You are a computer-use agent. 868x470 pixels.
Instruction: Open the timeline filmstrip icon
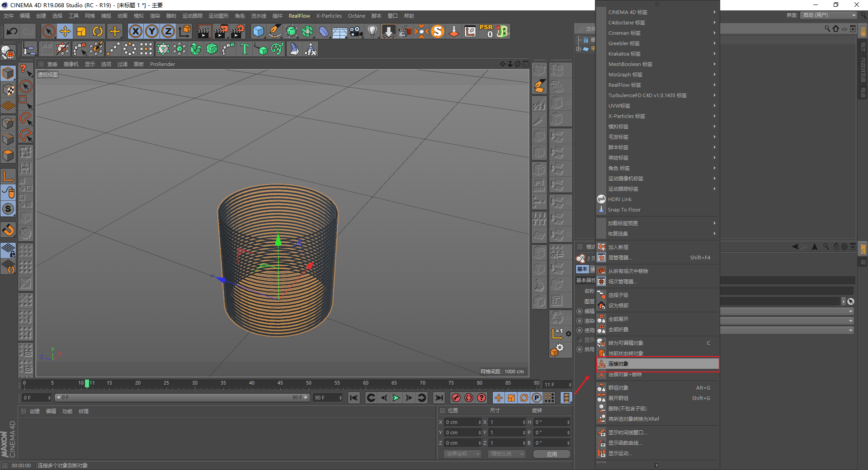pos(566,398)
